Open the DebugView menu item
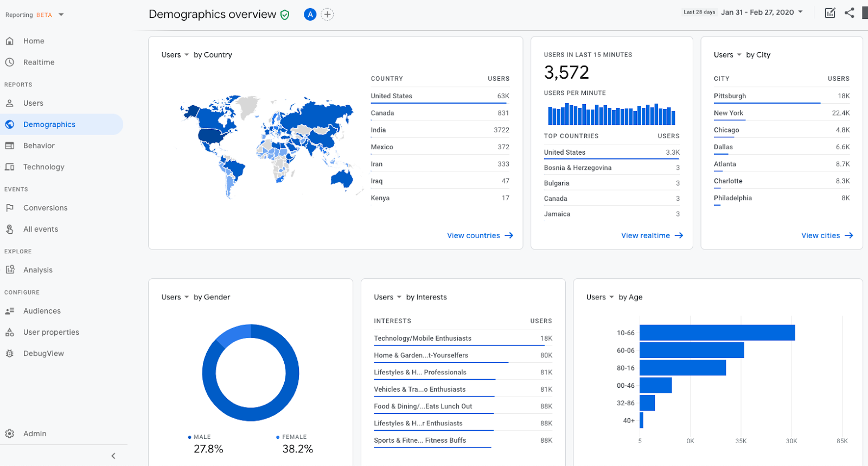 (x=43, y=353)
